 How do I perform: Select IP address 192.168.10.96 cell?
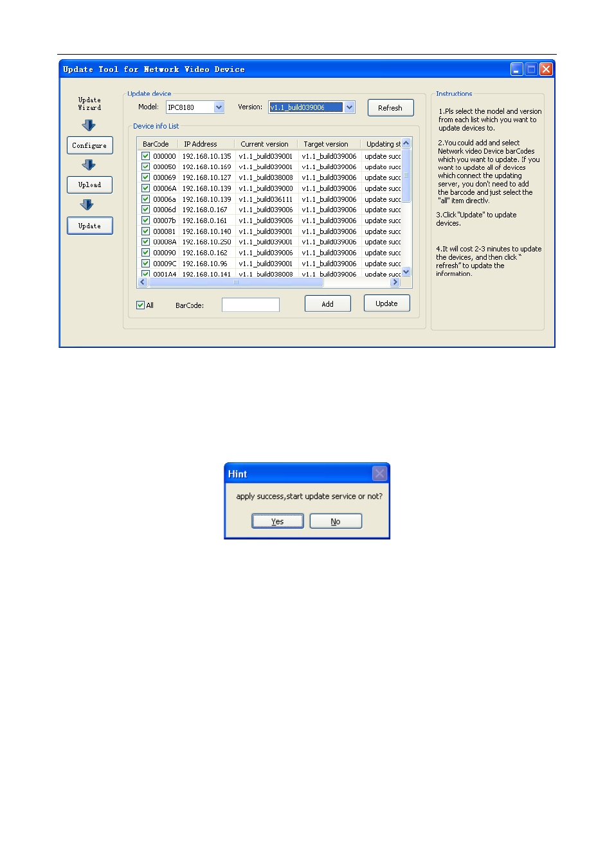[x=205, y=264]
